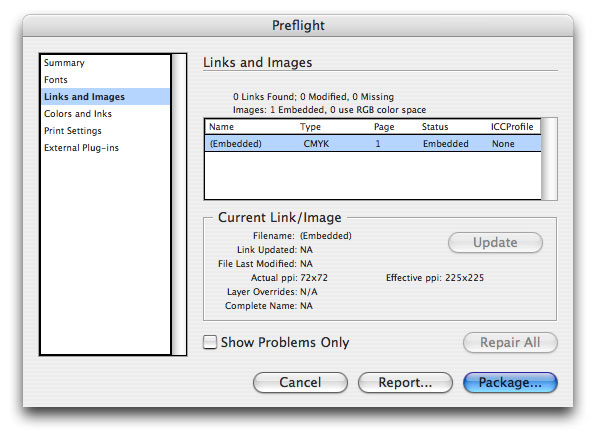Click 'Images: 1 Embedded' summary line
The image size is (591, 430).
point(329,110)
